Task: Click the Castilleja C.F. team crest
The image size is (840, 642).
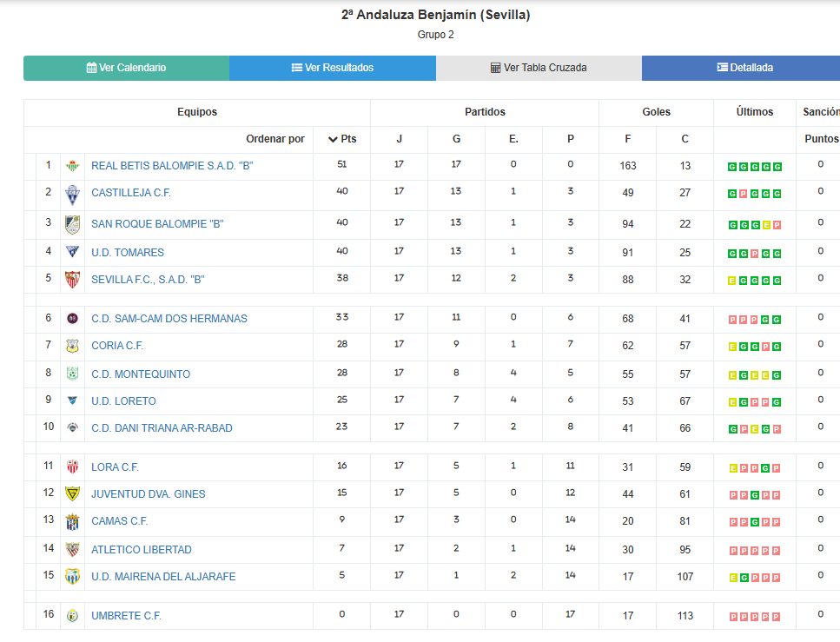Action: coord(72,195)
